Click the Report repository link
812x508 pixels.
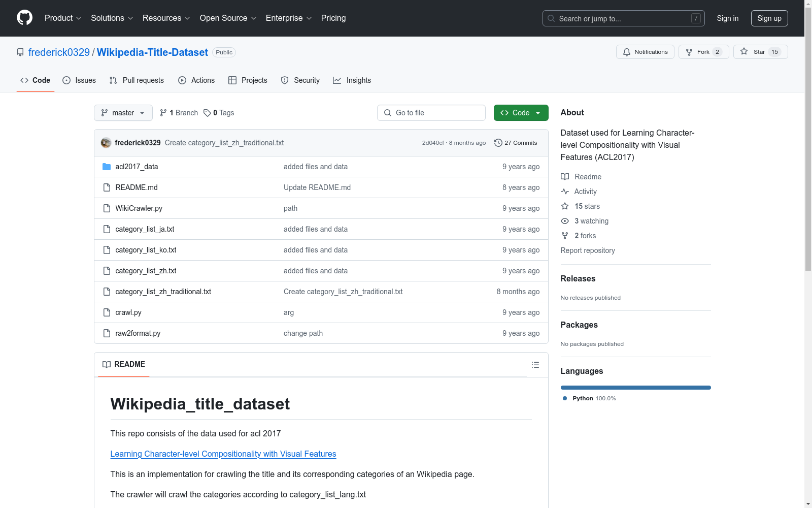588,250
